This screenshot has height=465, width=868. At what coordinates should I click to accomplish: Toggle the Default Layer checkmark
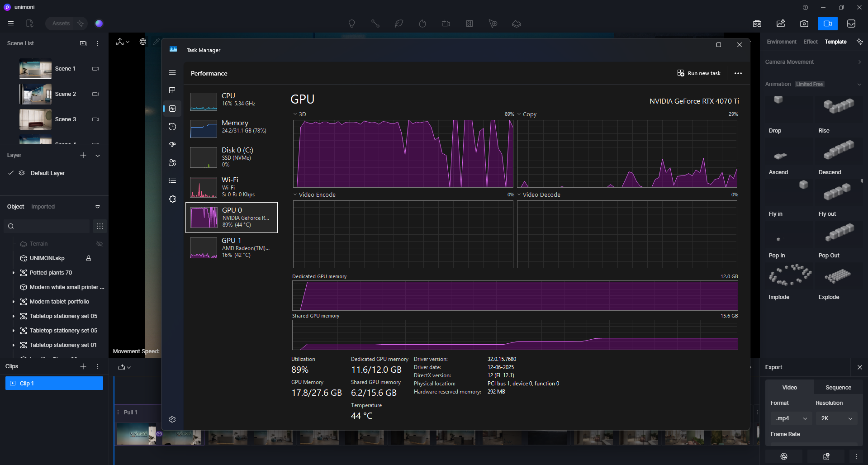coord(11,173)
